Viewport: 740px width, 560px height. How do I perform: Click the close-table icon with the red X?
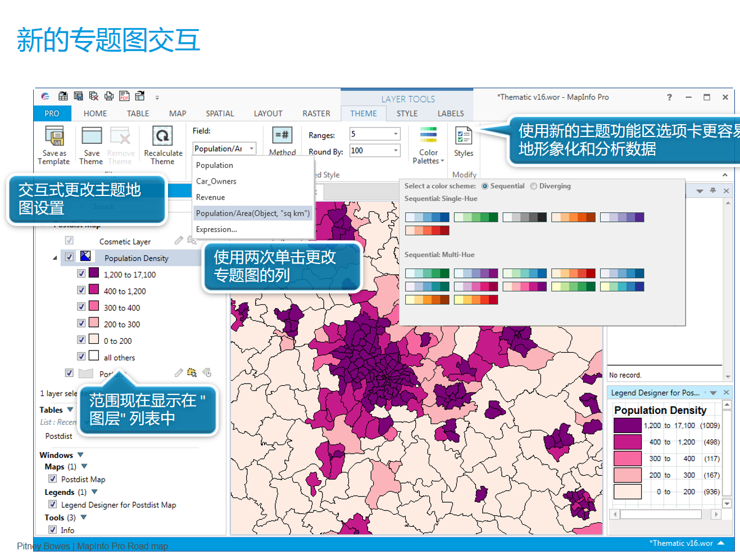(94, 97)
